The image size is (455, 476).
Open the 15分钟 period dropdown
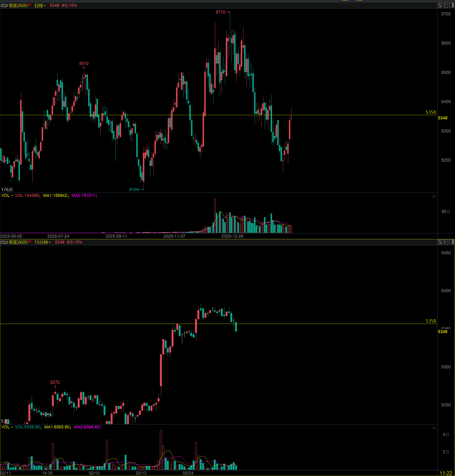coord(43,242)
